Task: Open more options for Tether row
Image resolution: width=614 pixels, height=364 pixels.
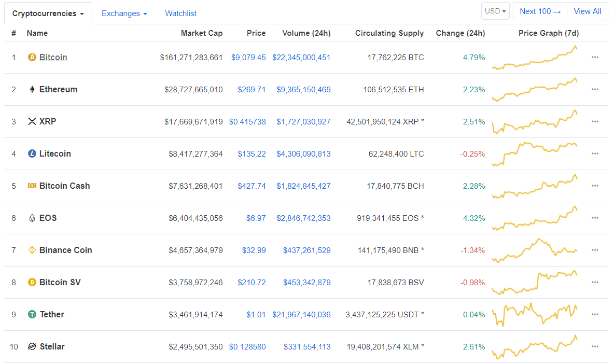Action: pyautogui.click(x=595, y=314)
